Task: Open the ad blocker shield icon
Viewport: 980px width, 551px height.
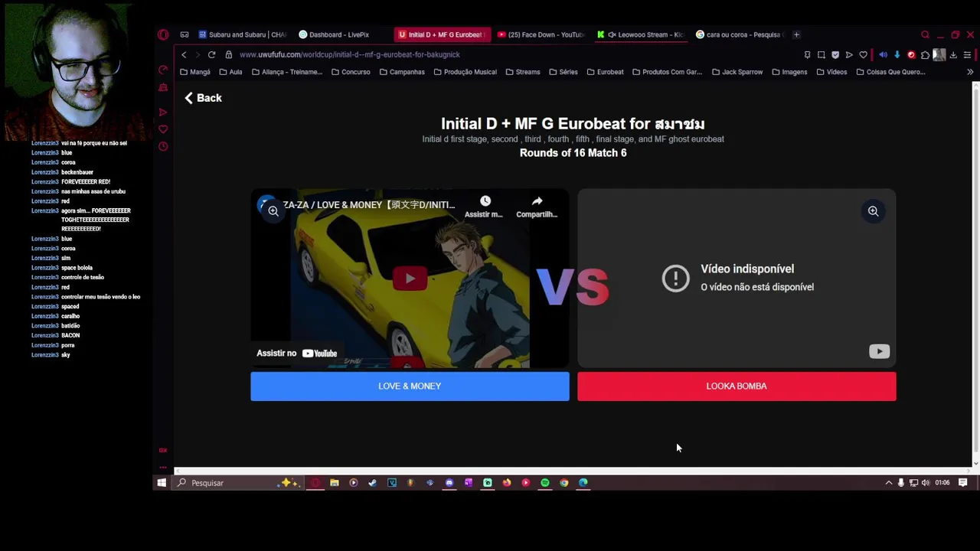Action: coord(835,54)
